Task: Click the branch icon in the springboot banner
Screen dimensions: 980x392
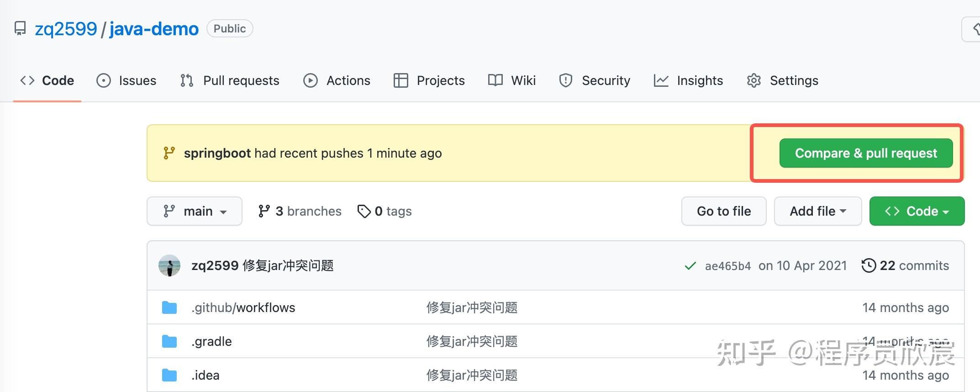Action: (169, 154)
